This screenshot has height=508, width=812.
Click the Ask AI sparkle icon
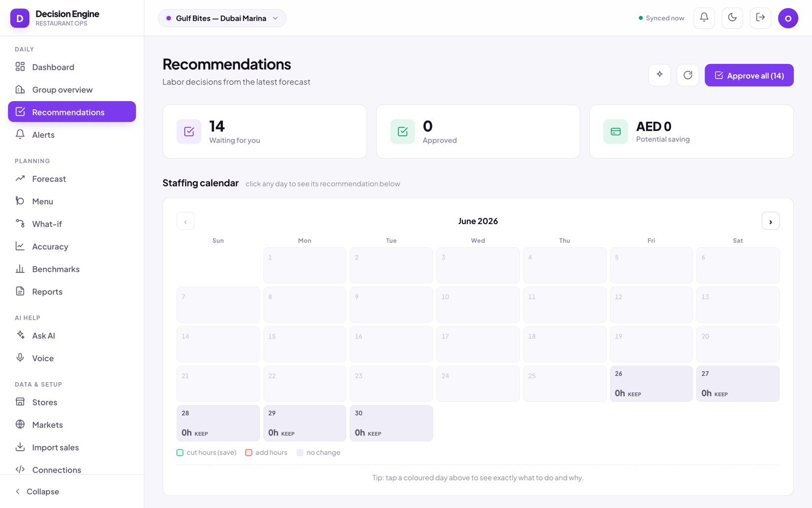20,335
